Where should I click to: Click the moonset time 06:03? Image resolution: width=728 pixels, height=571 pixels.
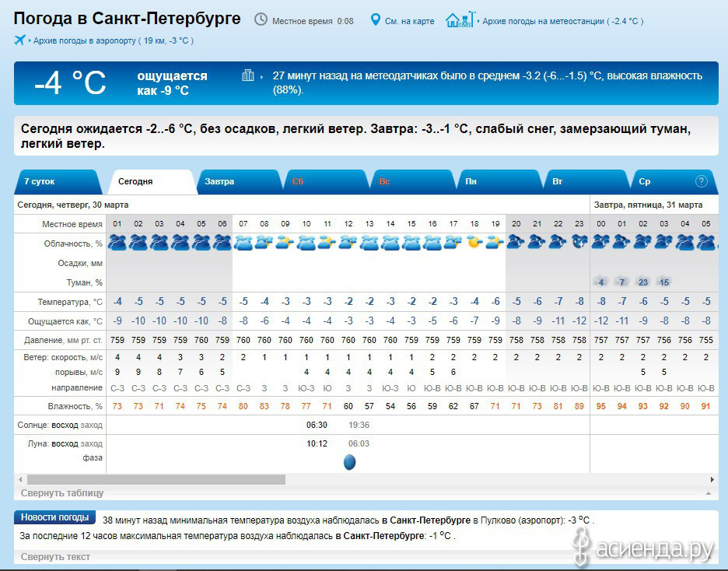(x=359, y=443)
